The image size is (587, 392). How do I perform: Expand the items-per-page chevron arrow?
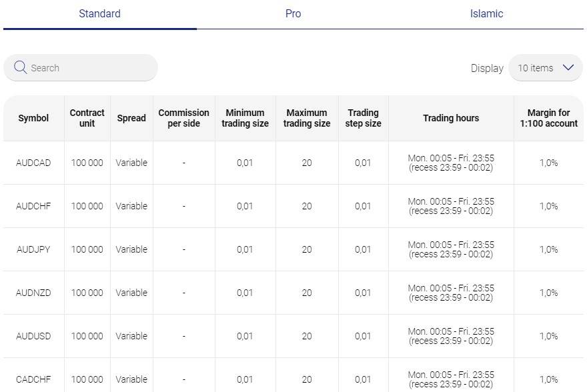tap(568, 68)
